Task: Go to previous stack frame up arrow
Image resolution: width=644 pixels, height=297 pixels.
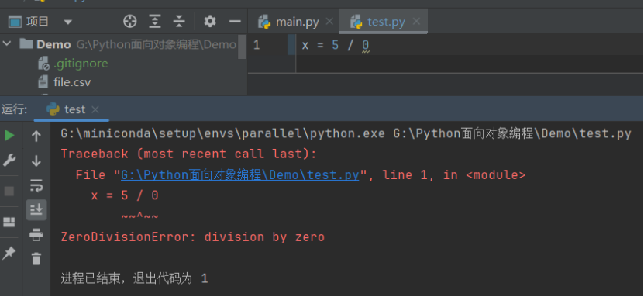Action: 36,136
